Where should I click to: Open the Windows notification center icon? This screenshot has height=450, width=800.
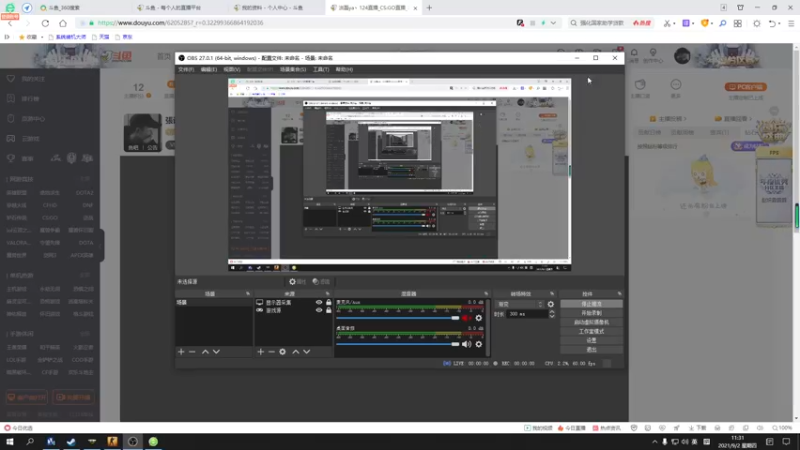[786, 441]
